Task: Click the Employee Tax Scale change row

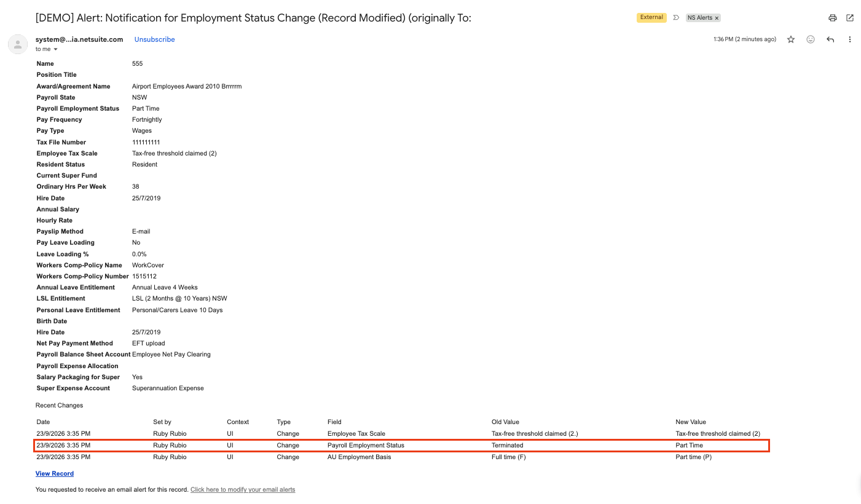Action: (x=401, y=434)
